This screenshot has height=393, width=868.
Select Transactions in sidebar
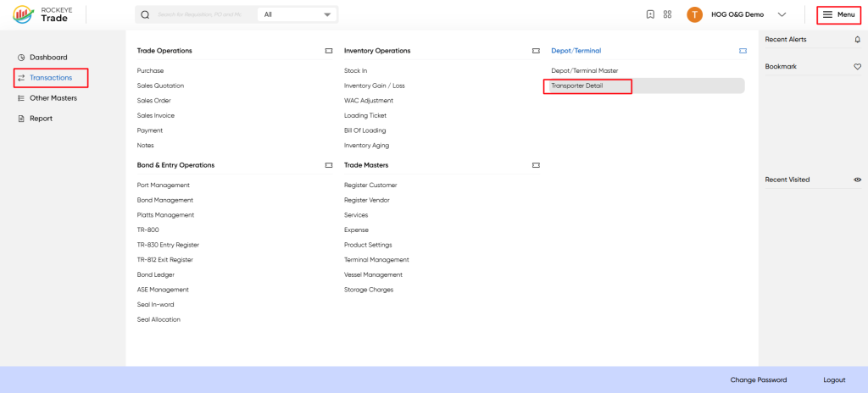click(51, 78)
